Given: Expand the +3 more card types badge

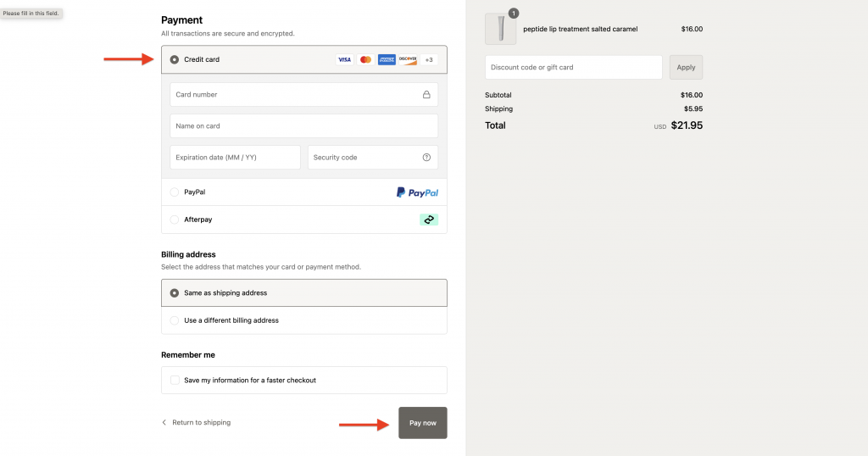Looking at the screenshot, I should point(429,60).
